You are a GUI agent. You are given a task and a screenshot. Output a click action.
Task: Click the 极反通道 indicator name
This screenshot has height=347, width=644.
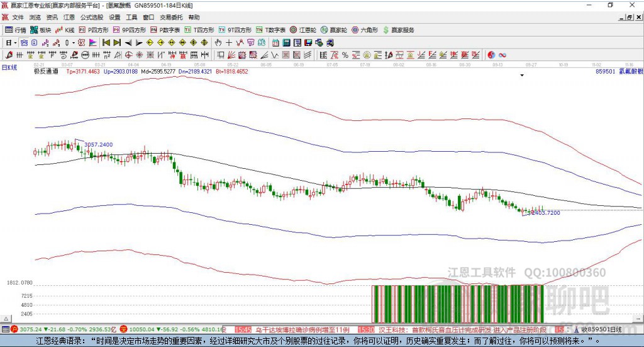tap(46, 72)
